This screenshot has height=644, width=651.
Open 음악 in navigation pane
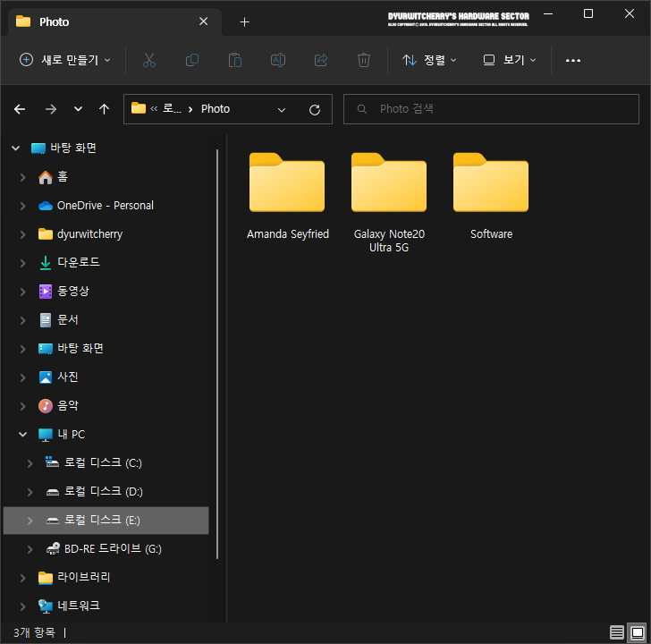(x=58, y=406)
